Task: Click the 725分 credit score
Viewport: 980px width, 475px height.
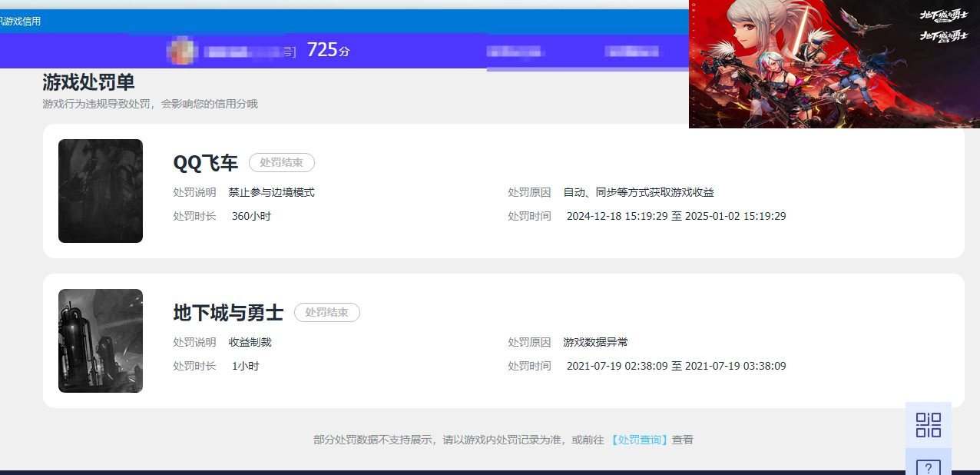Action: [328, 50]
